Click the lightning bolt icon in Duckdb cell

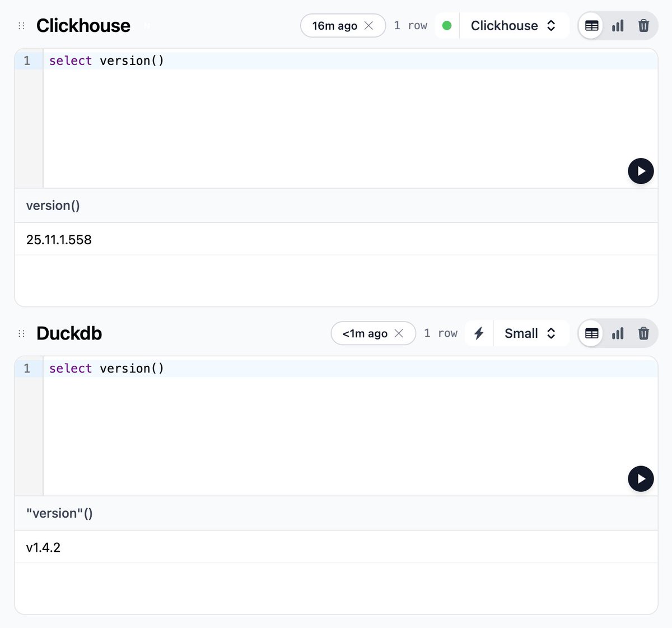(479, 333)
